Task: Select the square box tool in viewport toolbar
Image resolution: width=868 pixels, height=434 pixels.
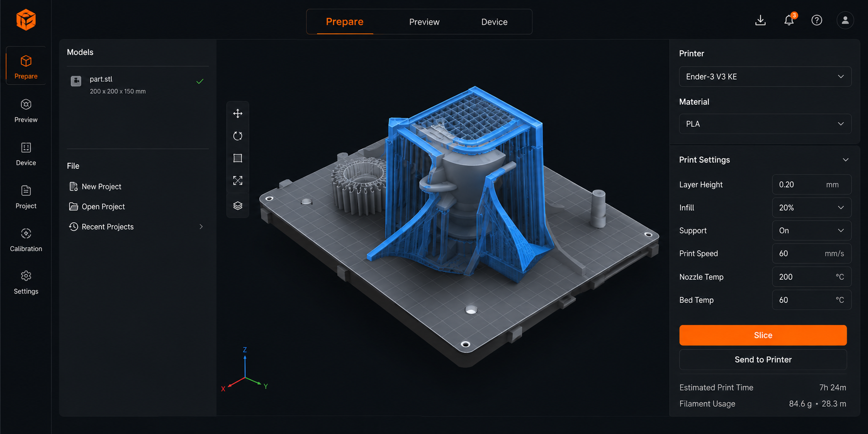Action: (x=238, y=158)
